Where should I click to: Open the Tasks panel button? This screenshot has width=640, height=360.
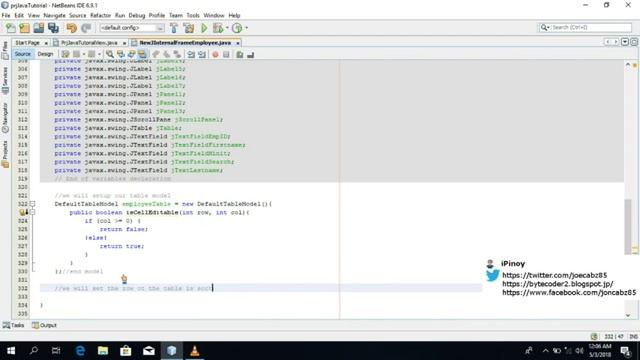(13, 325)
